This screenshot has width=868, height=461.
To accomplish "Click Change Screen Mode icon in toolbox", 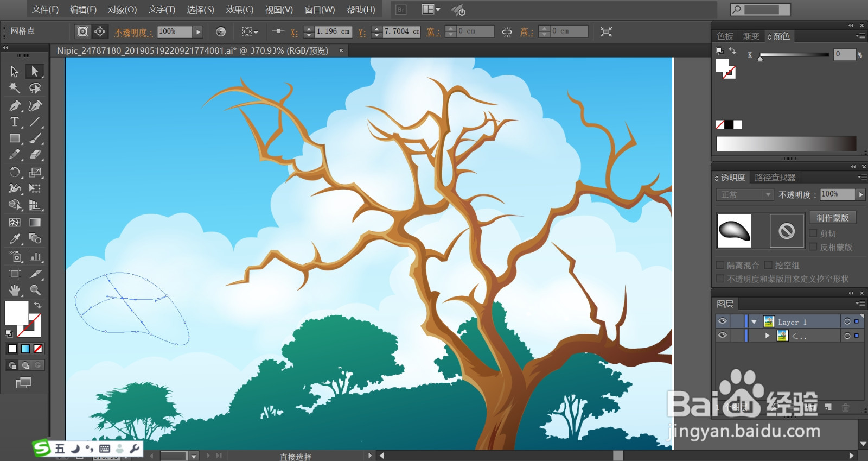I will click(23, 383).
